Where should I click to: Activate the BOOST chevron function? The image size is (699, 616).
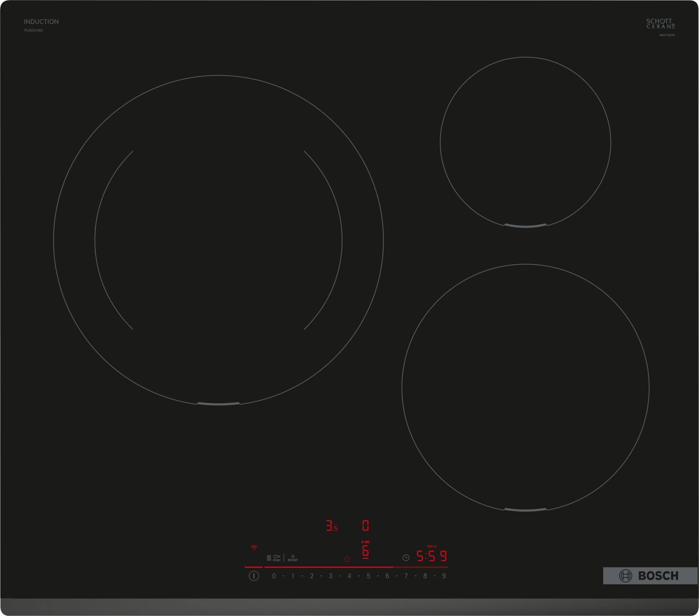pyautogui.click(x=293, y=558)
